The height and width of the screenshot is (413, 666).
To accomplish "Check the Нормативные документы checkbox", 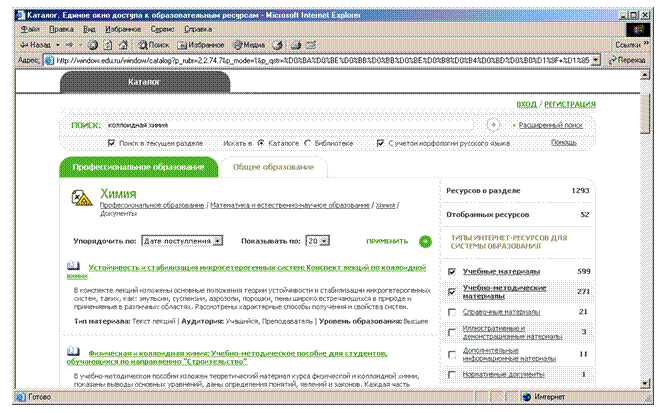I will click(452, 374).
